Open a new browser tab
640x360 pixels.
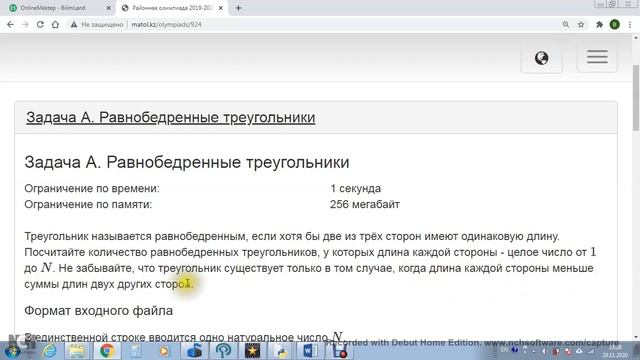239,8
